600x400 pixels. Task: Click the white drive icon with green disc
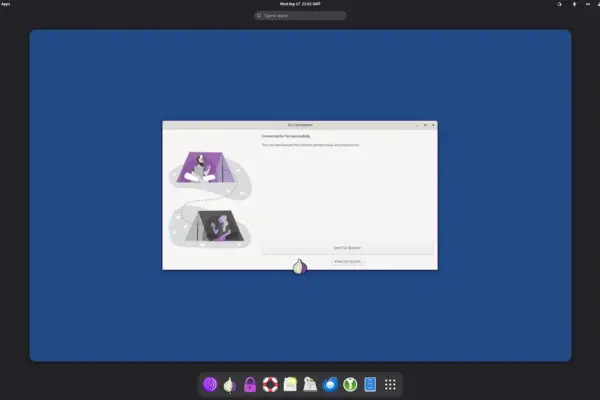290,384
